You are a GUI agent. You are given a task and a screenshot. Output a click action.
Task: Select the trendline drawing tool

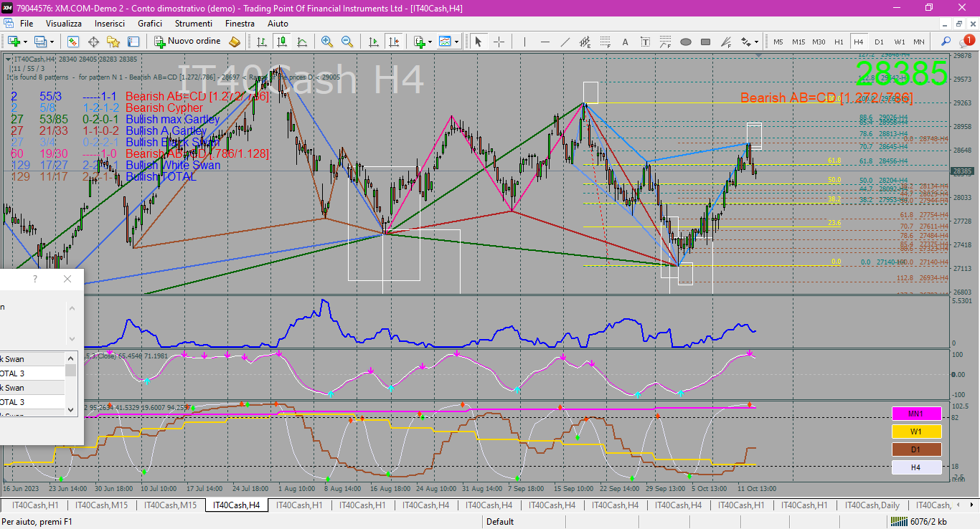565,42
